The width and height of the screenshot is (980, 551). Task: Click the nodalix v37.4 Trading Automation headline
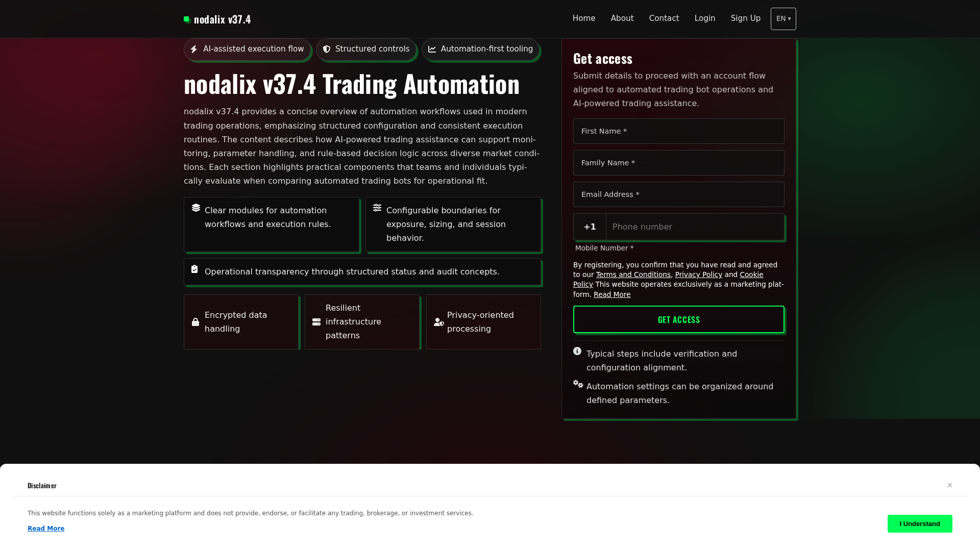[352, 84]
